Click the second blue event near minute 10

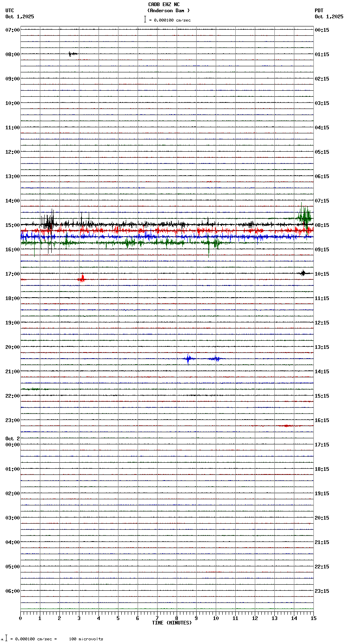click(215, 359)
